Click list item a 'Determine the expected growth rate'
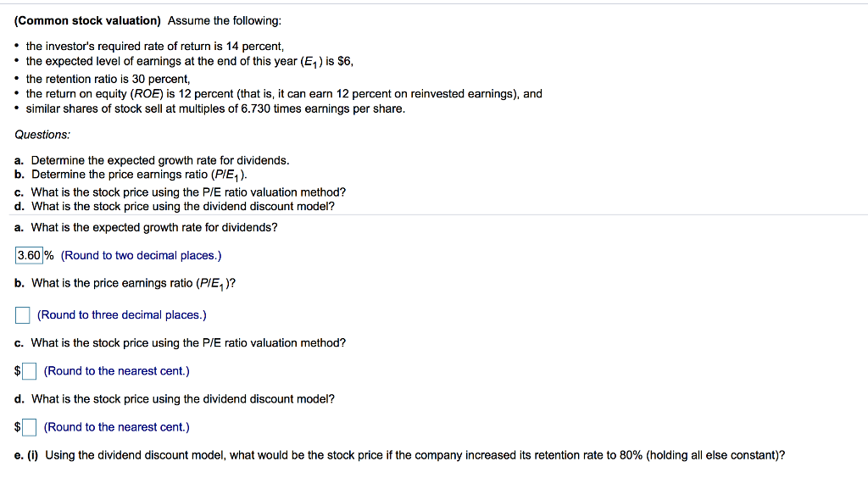The width and height of the screenshot is (868, 489). (153, 160)
